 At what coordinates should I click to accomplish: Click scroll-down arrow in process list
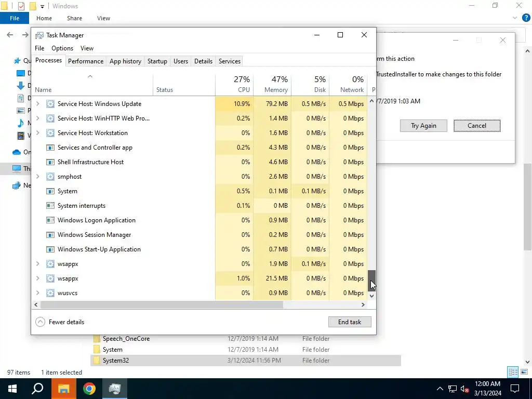372,296
